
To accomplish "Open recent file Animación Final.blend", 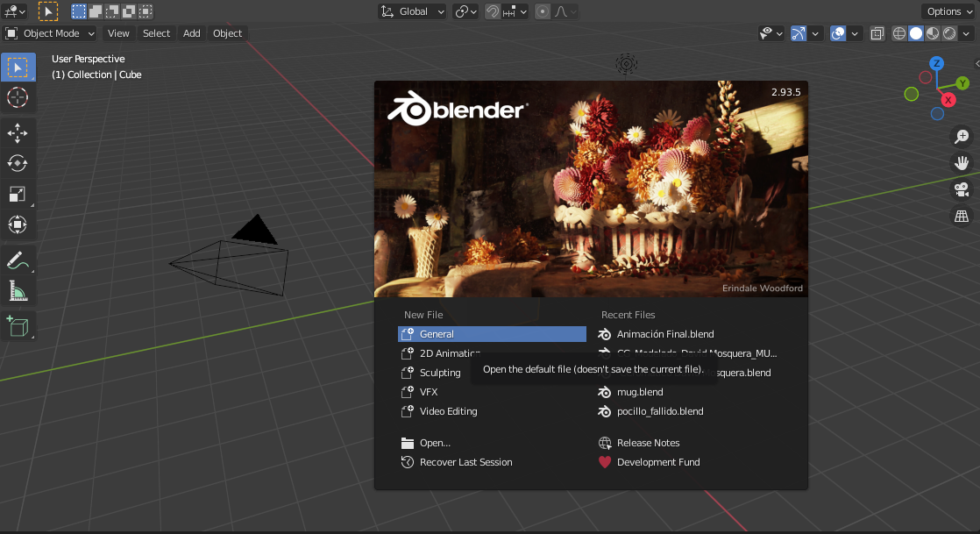I will click(689, 334).
